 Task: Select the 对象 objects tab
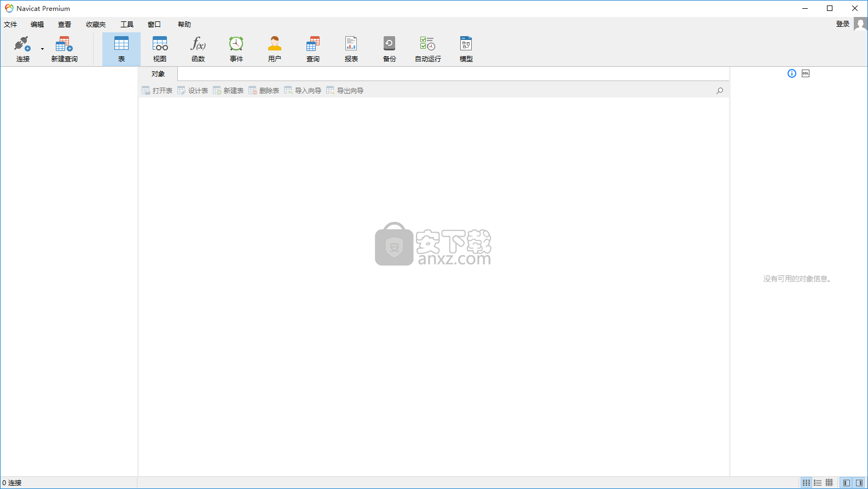pyautogui.click(x=158, y=74)
